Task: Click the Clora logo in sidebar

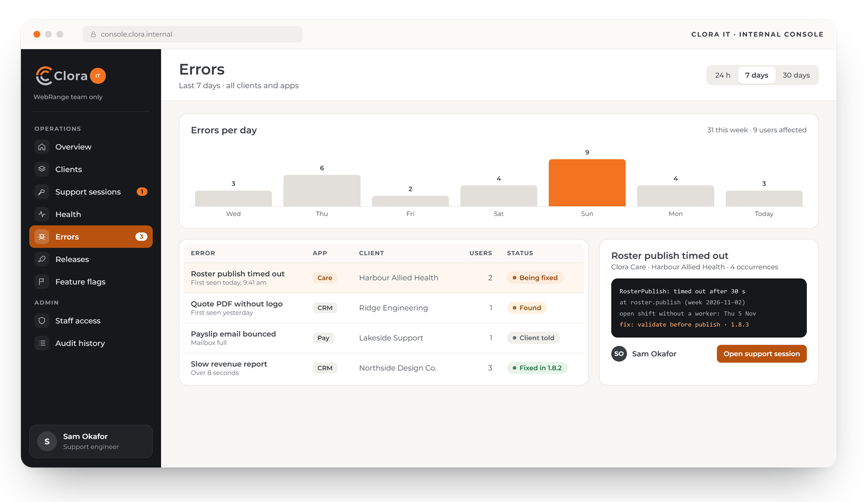Action: click(61, 76)
